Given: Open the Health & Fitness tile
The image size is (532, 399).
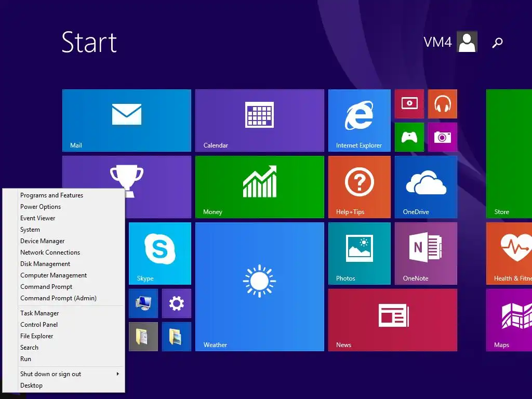Looking at the screenshot, I should coord(509,254).
